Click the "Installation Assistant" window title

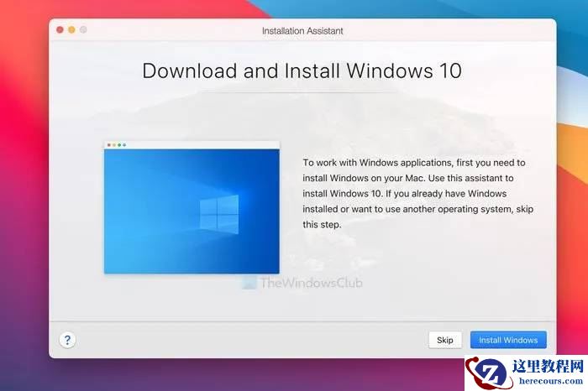pos(302,31)
